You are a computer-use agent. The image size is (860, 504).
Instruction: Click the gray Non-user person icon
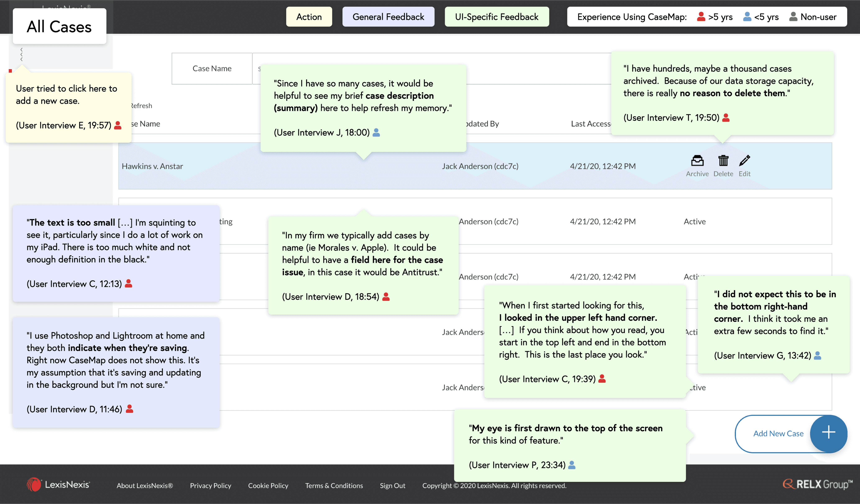pyautogui.click(x=793, y=17)
